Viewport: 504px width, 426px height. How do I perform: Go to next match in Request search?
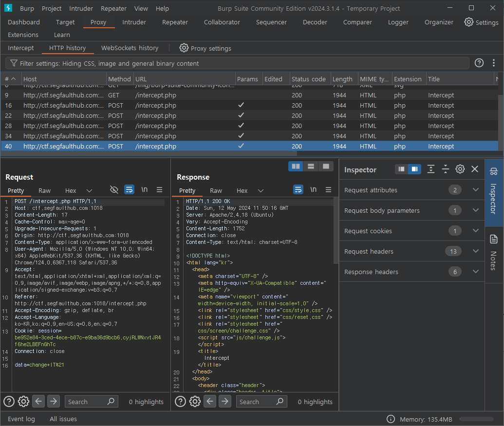tap(54, 401)
